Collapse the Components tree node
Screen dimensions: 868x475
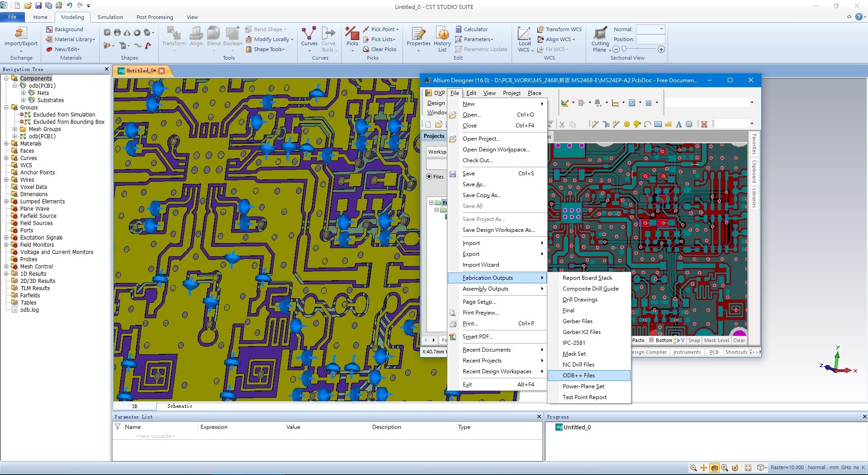(x=6, y=79)
